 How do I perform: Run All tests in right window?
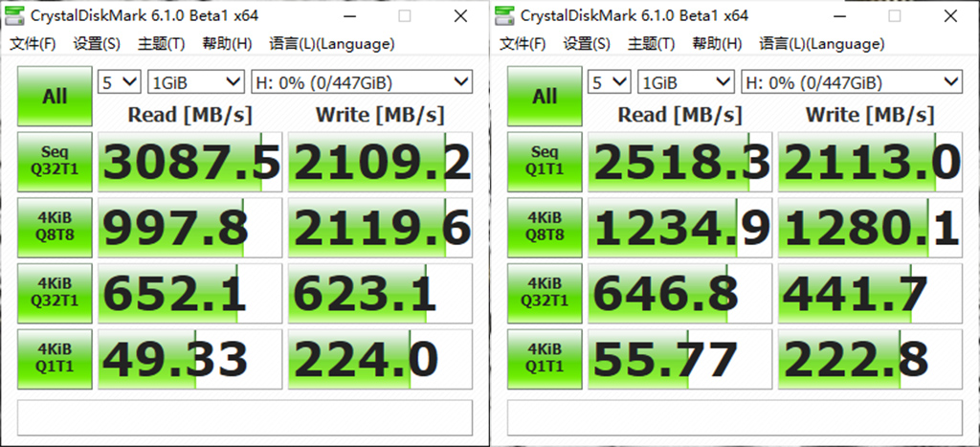point(545,97)
